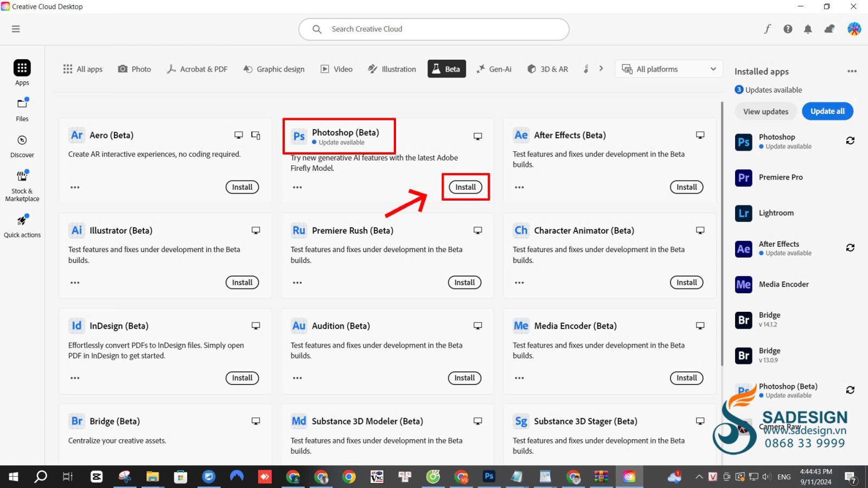Open more options for Illustrator (Beta)

point(75,282)
